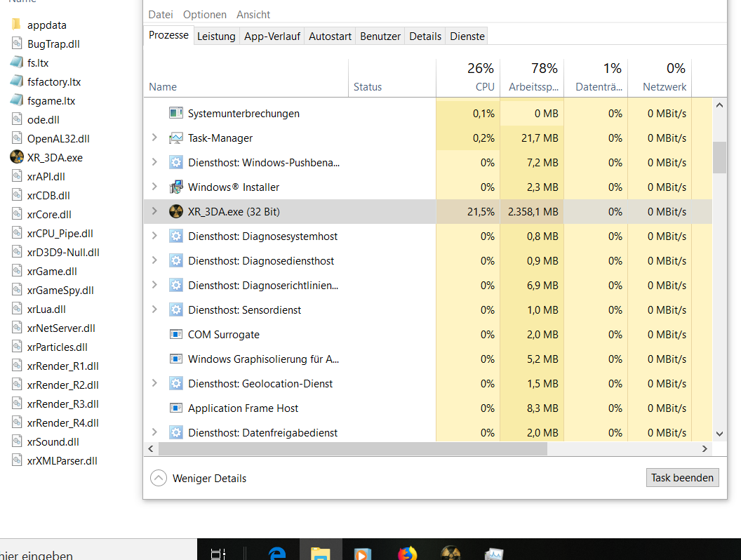Click the Diensthost: Diagnosesystemhost gear icon
The width and height of the screenshot is (741, 560).
pyautogui.click(x=176, y=236)
